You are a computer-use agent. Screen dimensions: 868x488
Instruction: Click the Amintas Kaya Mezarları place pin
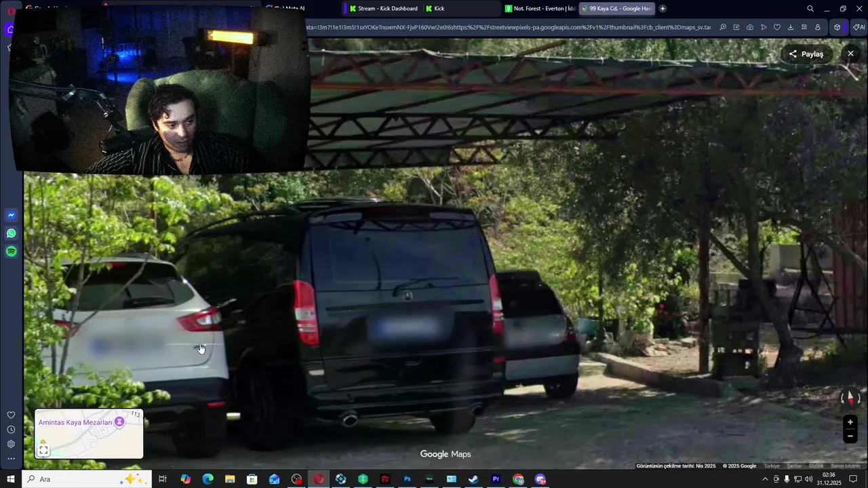pyautogui.click(x=119, y=422)
